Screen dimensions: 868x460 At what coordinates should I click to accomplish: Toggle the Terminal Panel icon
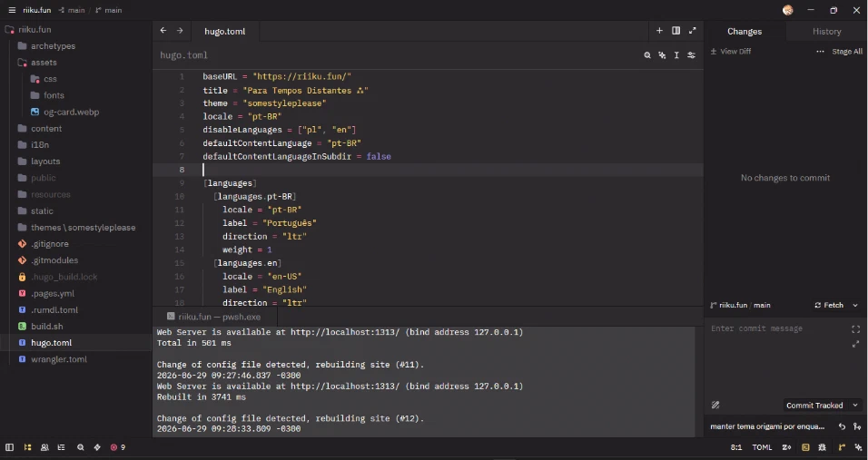805,447
